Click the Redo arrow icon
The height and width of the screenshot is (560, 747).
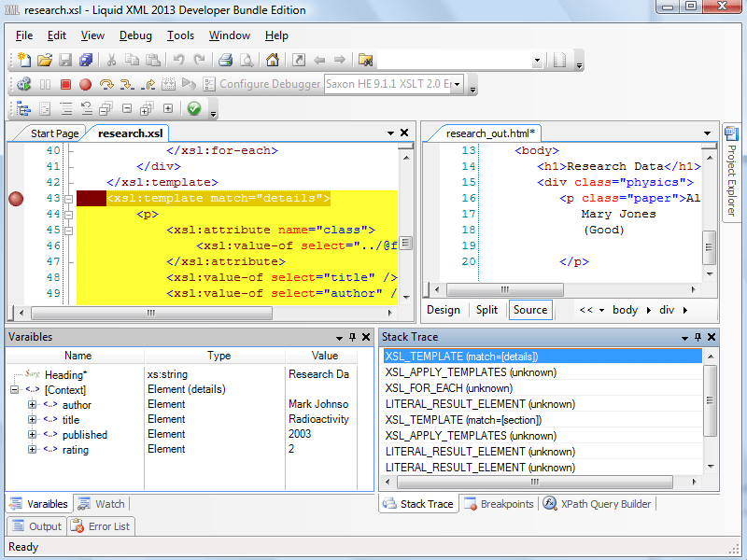coord(199,60)
